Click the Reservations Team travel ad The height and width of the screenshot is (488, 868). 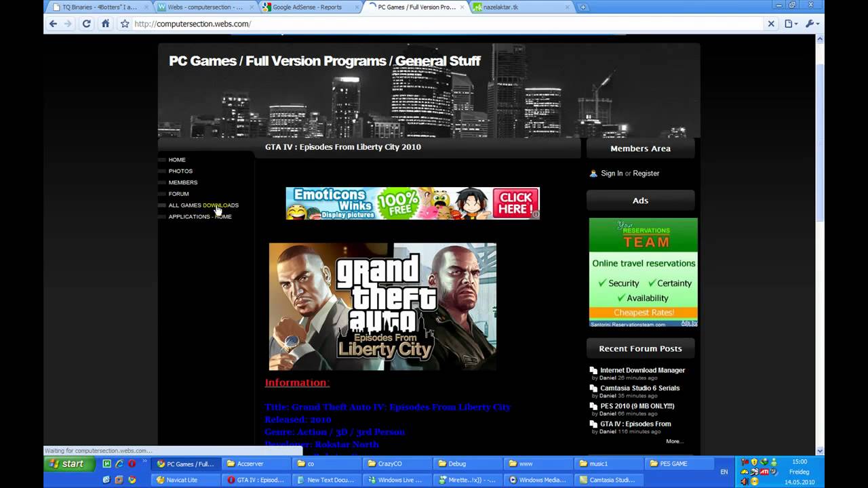643,272
